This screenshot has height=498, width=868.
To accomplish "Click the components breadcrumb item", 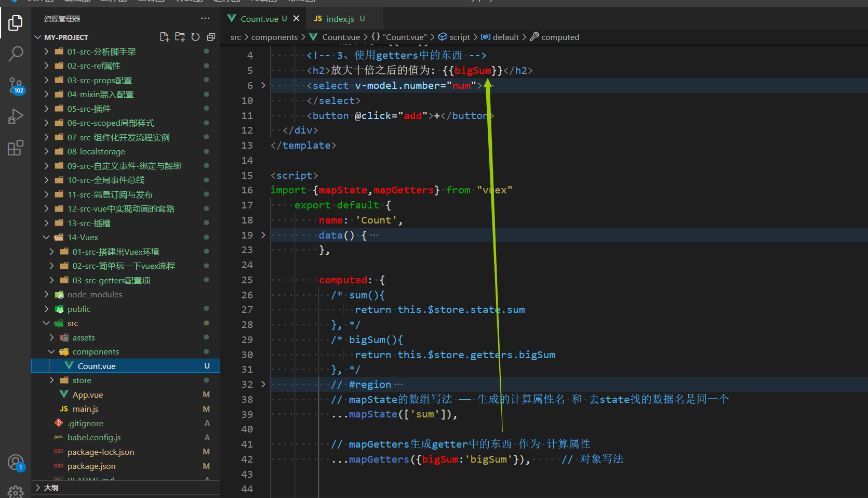I will coord(274,37).
